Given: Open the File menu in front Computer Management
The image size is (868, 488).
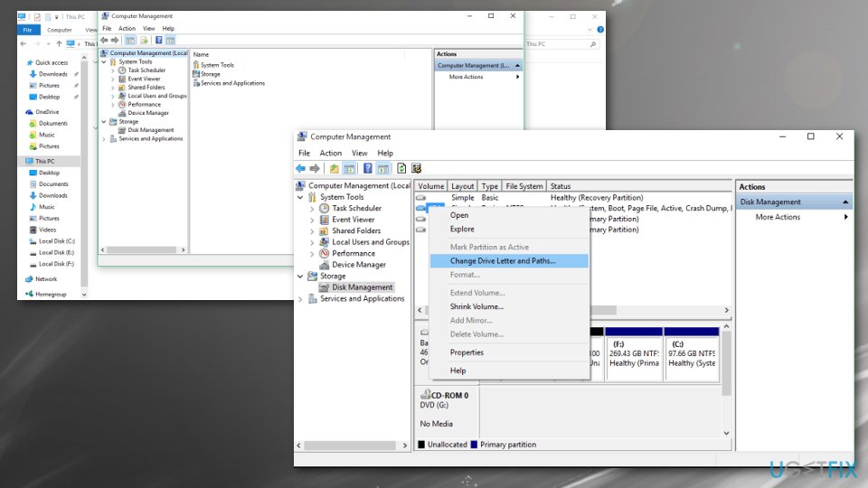Looking at the screenshot, I should [x=305, y=153].
